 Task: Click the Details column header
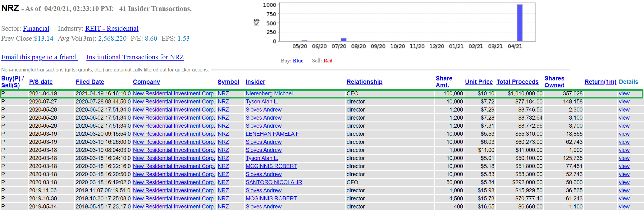tap(628, 82)
